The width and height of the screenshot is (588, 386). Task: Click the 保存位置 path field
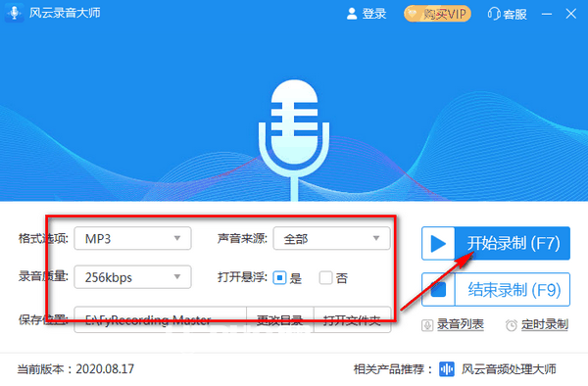pyautogui.click(x=160, y=319)
